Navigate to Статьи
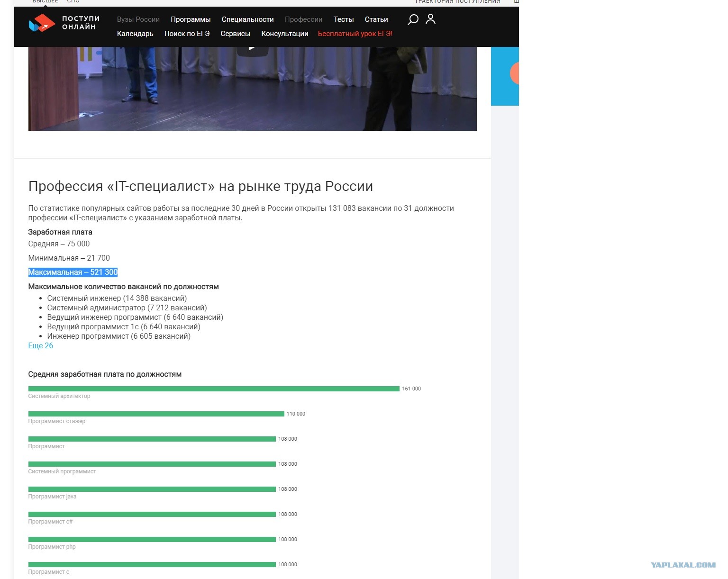Viewport: 728px width, 579px height. 376,19
